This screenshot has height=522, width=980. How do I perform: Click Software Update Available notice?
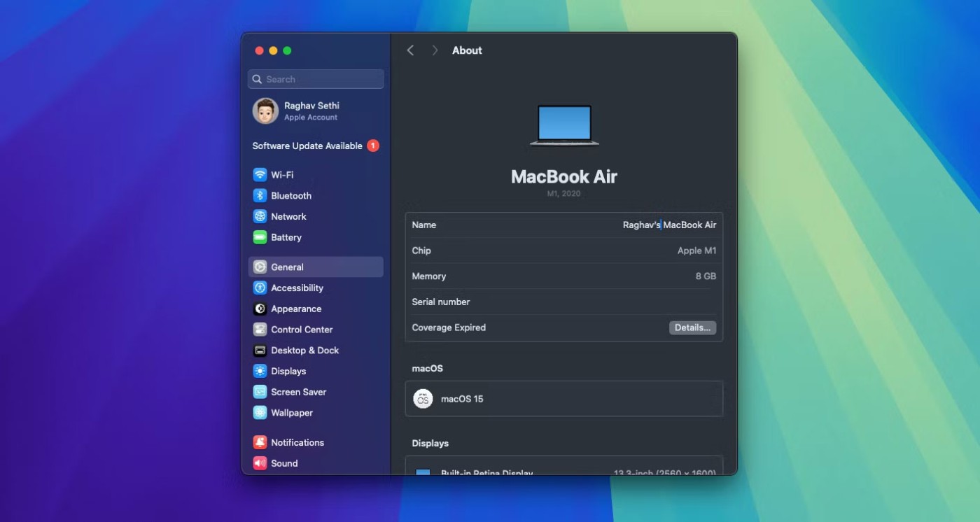tap(307, 146)
